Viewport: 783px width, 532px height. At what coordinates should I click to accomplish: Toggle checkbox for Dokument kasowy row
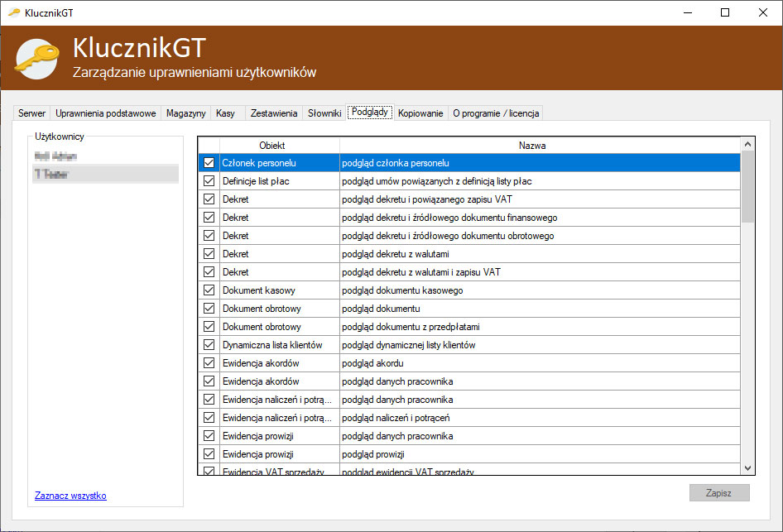pos(209,290)
